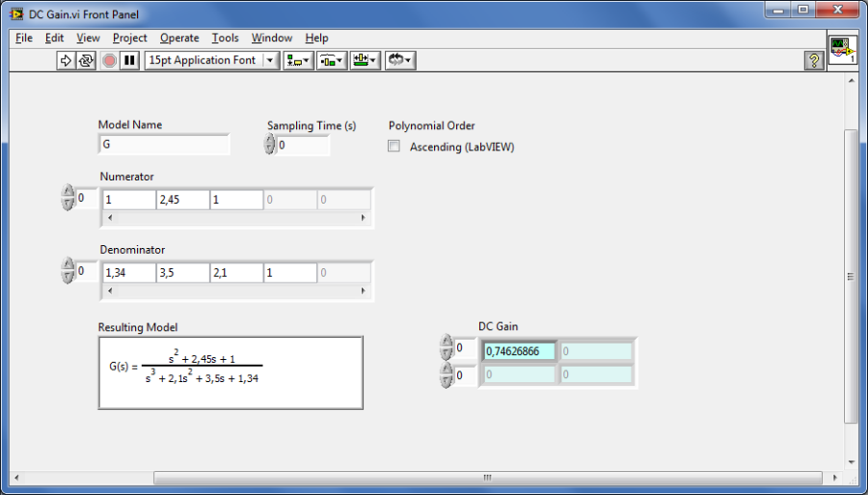Click Numerator scrollbar right arrow

click(x=364, y=218)
